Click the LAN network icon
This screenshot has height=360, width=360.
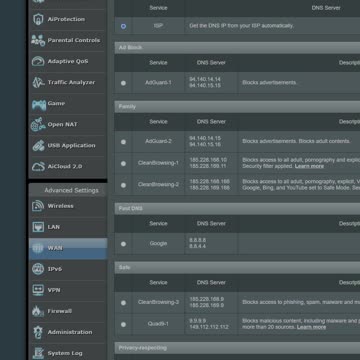tap(38, 227)
